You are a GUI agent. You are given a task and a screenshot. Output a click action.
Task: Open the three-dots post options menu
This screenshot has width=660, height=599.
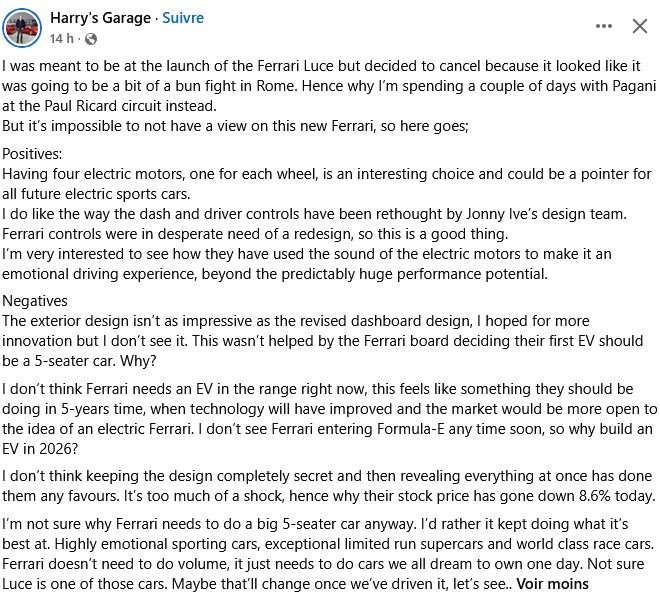coord(604,26)
